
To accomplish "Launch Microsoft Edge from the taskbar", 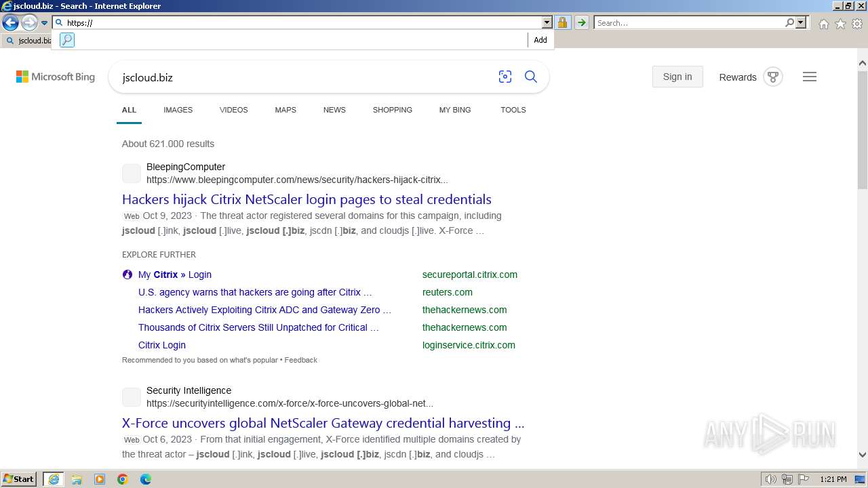I will 146,479.
